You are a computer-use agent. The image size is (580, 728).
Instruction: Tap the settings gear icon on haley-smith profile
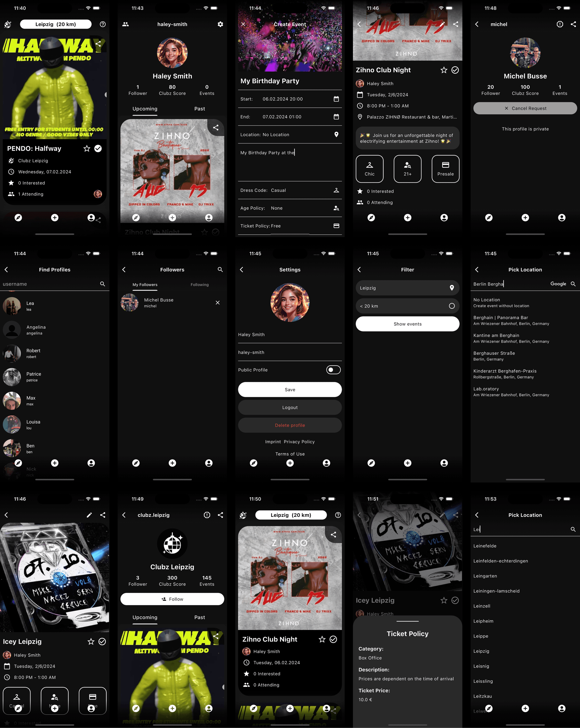point(220,24)
